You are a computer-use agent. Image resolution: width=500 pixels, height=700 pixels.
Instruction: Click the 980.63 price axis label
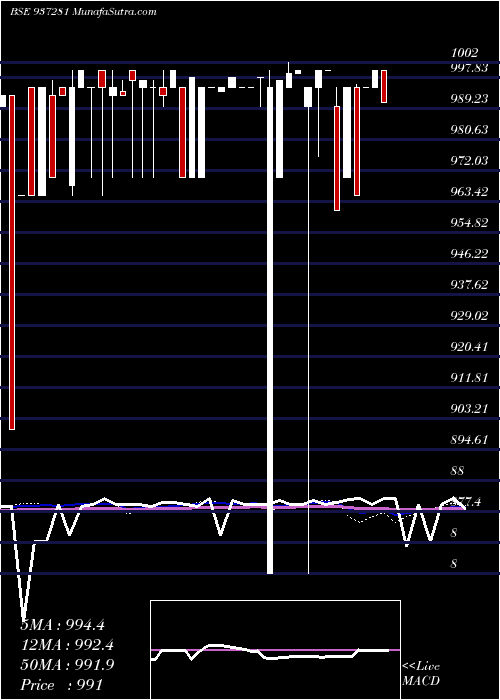pyautogui.click(x=470, y=130)
